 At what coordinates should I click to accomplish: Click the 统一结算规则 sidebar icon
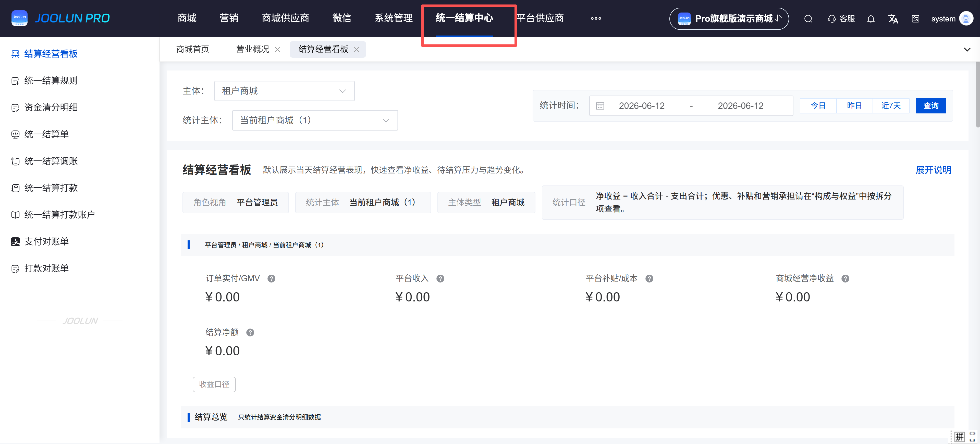(15, 81)
